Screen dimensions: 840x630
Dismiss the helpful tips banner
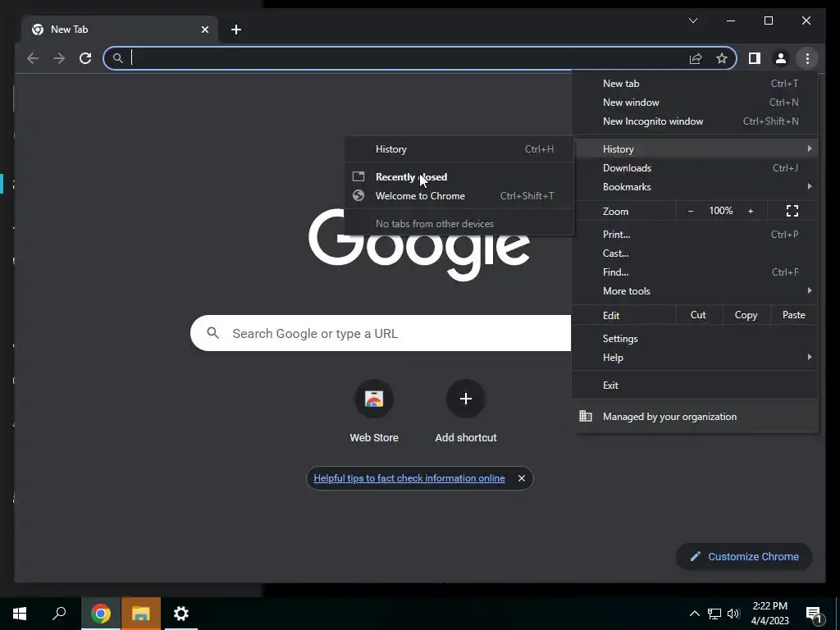521,478
